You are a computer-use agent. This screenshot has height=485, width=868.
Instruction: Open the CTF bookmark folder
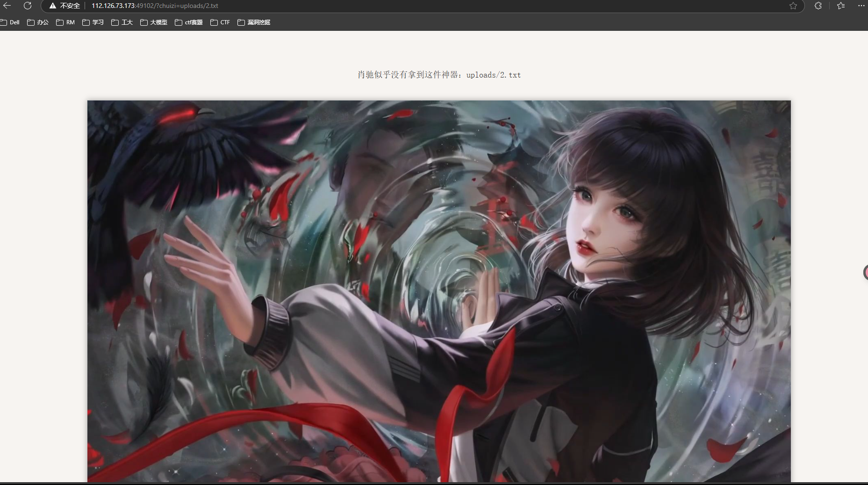tap(220, 22)
